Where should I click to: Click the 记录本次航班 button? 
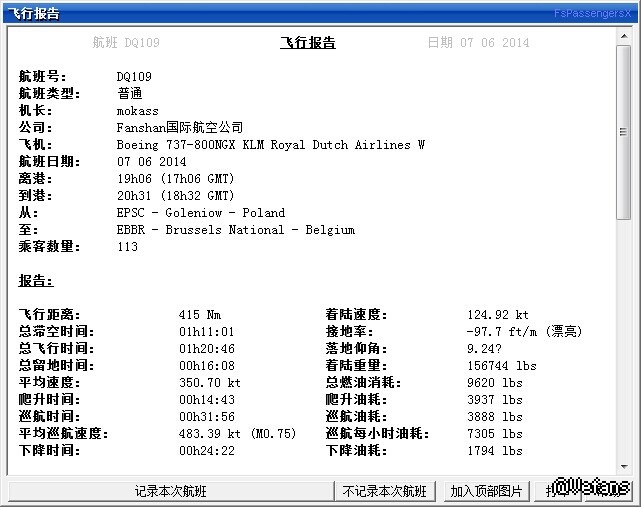[171, 491]
